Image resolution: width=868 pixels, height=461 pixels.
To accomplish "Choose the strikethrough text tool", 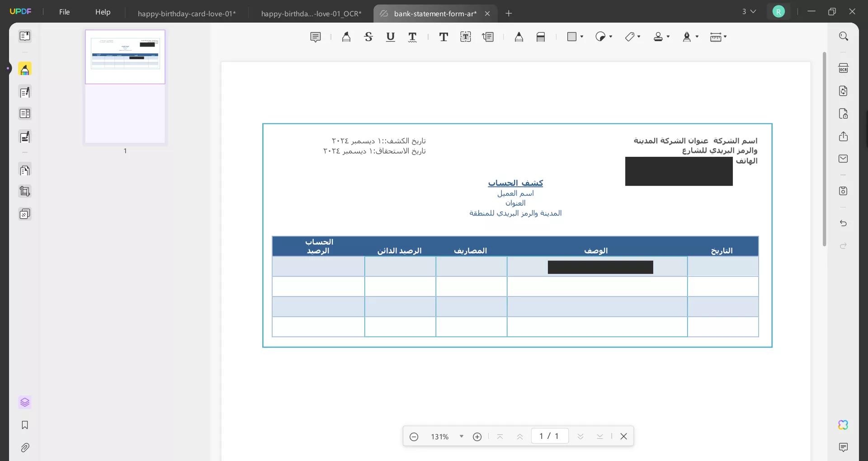I will [x=368, y=37].
